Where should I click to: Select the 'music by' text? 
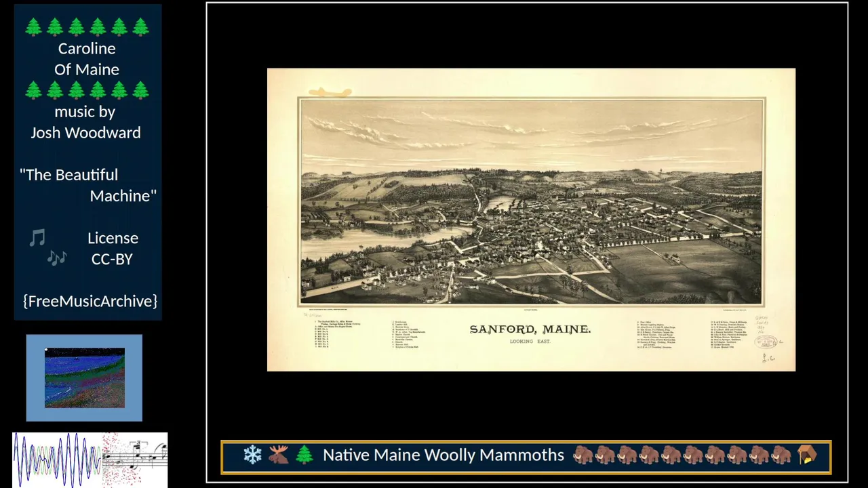(x=85, y=112)
